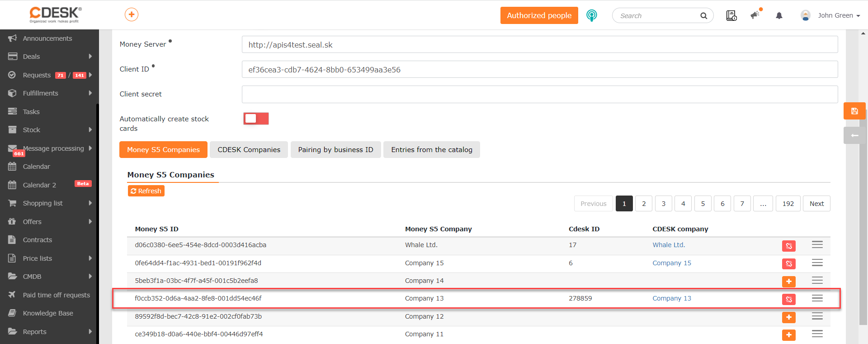Click the Client secret input field
This screenshot has height=344, width=868.
pyautogui.click(x=540, y=95)
